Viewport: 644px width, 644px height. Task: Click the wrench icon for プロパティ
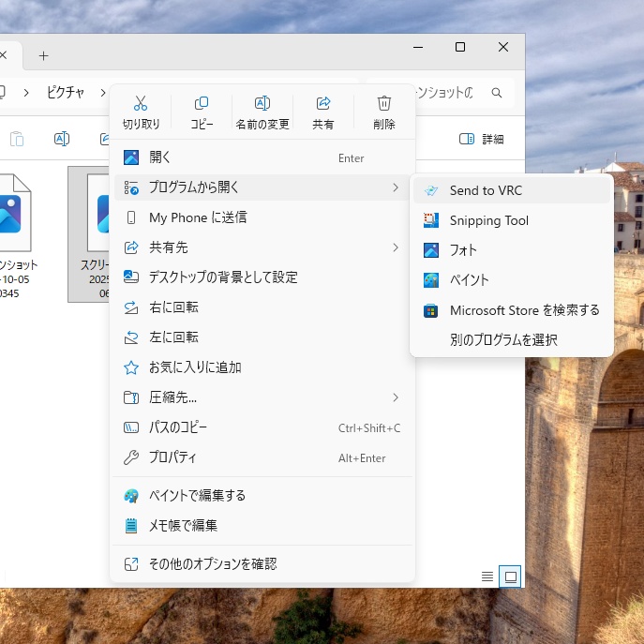pos(131,457)
